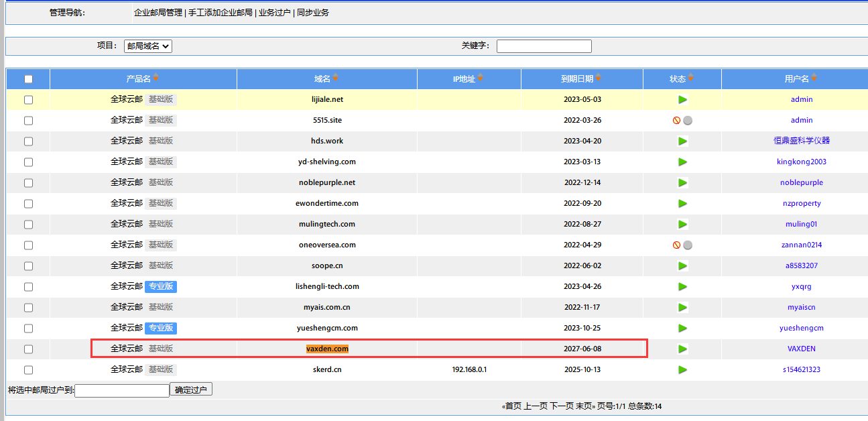The width and height of the screenshot is (868, 421).
Task: Sort by the IP地址 column header
Action: point(464,79)
